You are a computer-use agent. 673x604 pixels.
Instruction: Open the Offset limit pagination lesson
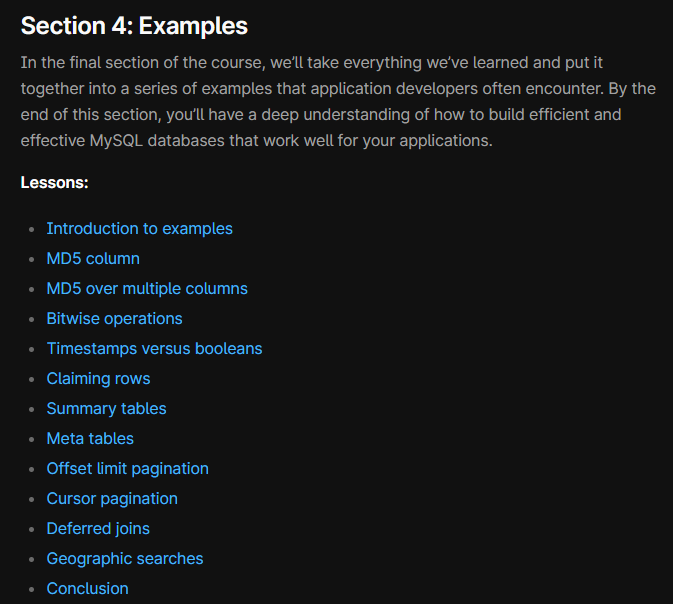[x=127, y=469]
